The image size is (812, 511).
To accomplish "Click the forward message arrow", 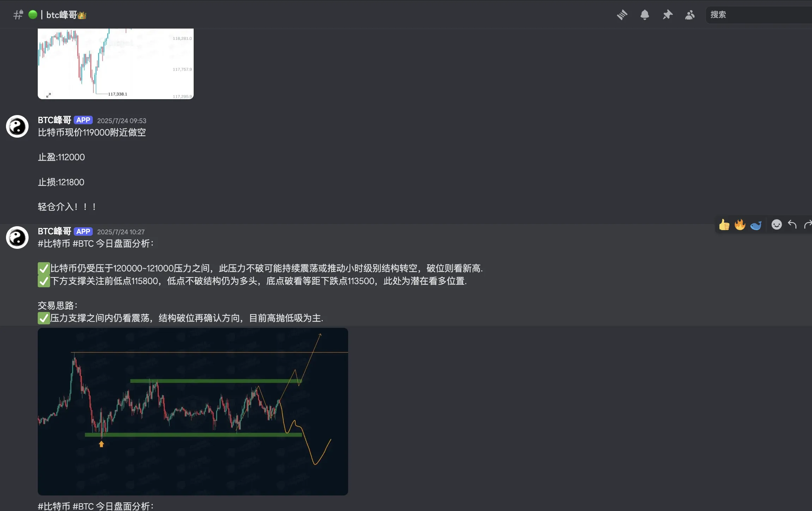I will click(x=807, y=224).
